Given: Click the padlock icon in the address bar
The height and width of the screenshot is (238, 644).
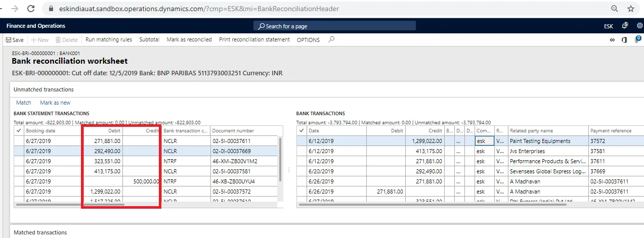Looking at the screenshot, I should 51,9.
